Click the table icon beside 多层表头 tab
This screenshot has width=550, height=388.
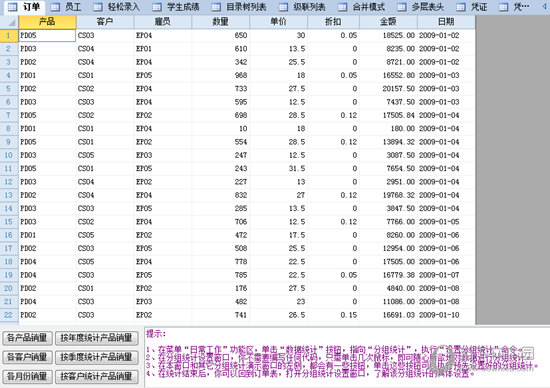tap(402, 7)
